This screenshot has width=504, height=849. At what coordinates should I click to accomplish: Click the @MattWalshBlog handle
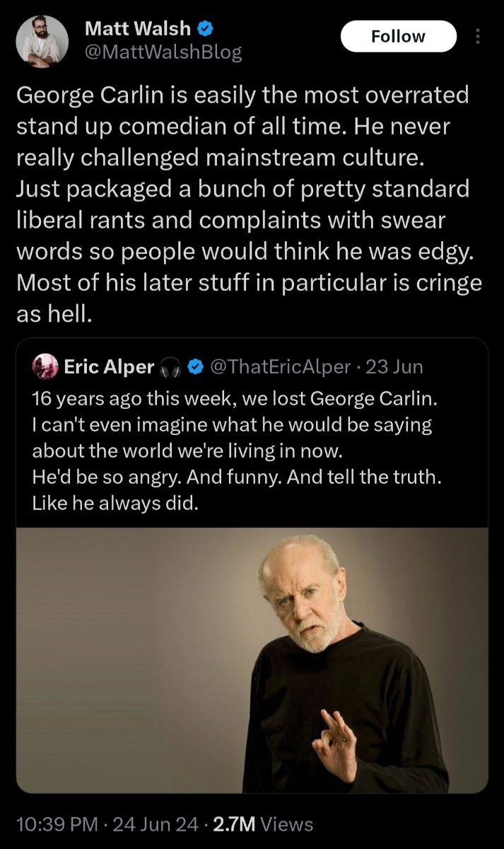[x=163, y=52]
